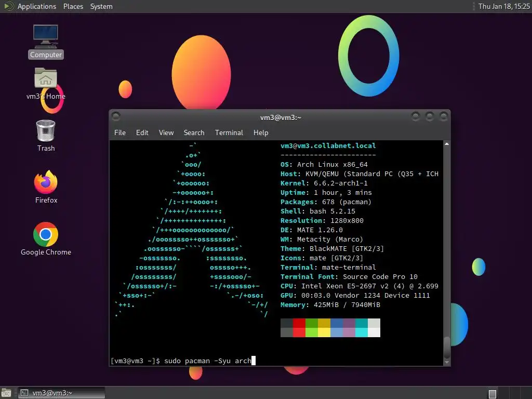
Task: Minimize the terminal window
Action: pyautogui.click(x=416, y=116)
